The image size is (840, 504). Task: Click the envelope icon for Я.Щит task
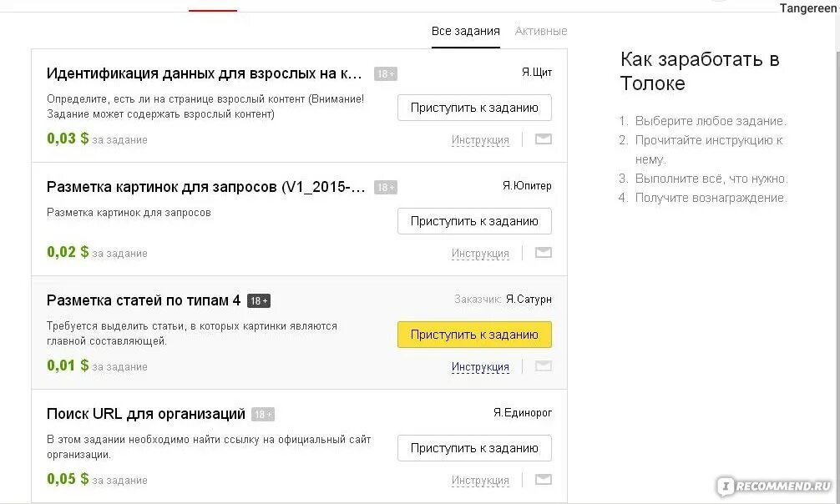coord(544,139)
